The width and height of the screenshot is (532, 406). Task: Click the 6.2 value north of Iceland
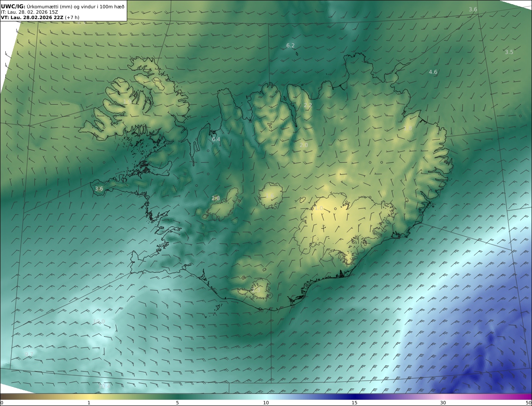pyautogui.click(x=291, y=45)
